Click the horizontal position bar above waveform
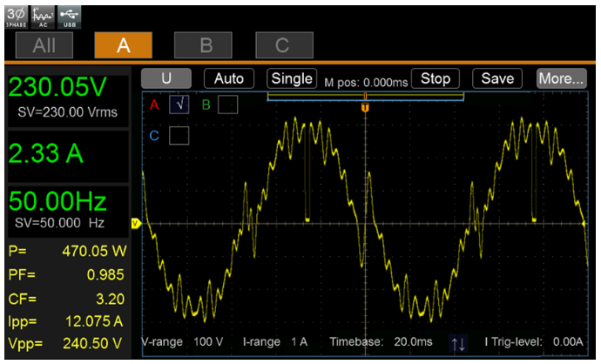 pyautogui.click(x=365, y=96)
